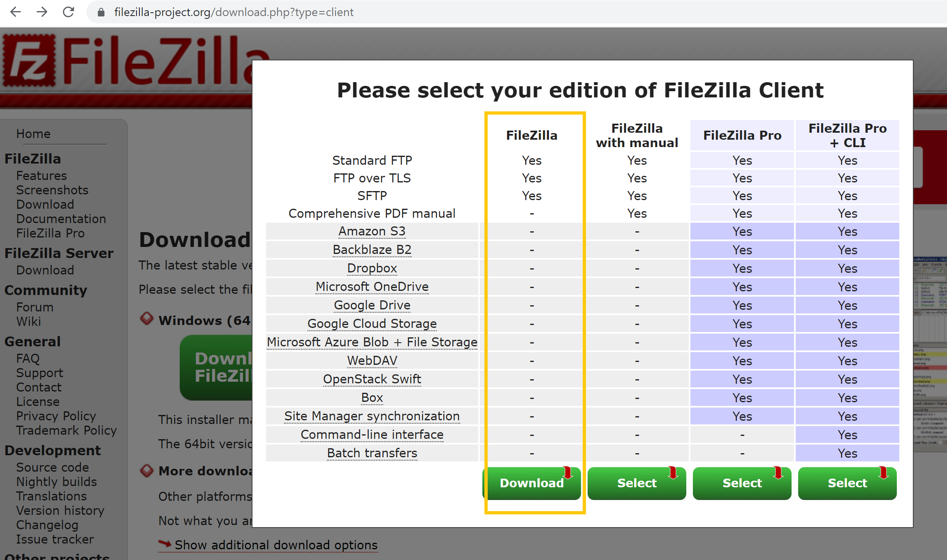This screenshot has height=560, width=947.
Task: Download the free FileZilla edition
Action: coord(531,483)
